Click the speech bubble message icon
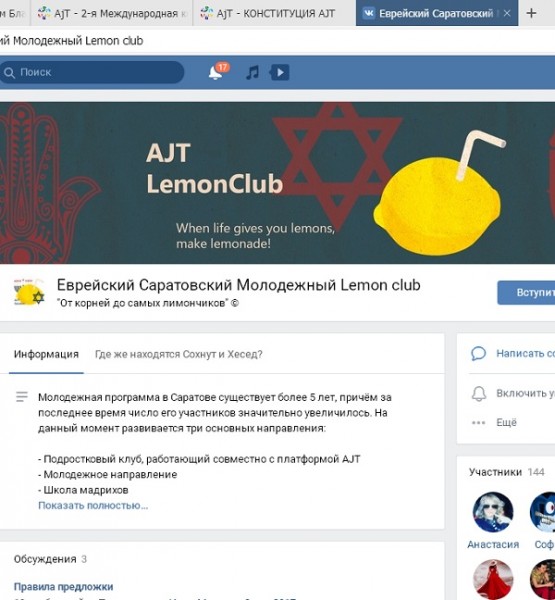The image size is (555, 600). 478,354
